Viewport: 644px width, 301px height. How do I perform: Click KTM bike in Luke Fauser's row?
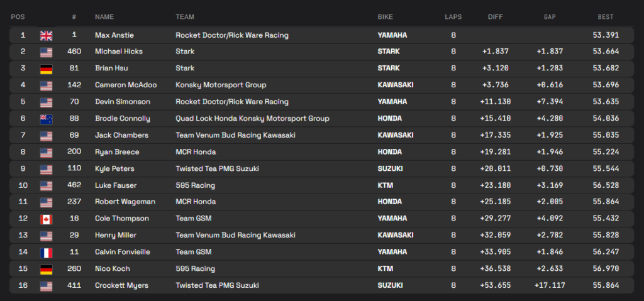pyautogui.click(x=386, y=185)
